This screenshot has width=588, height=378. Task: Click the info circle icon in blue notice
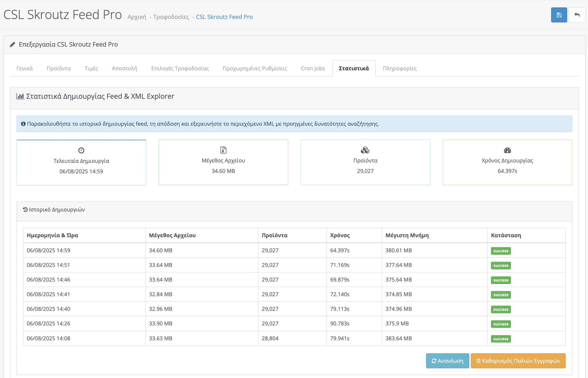tap(23, 124)
